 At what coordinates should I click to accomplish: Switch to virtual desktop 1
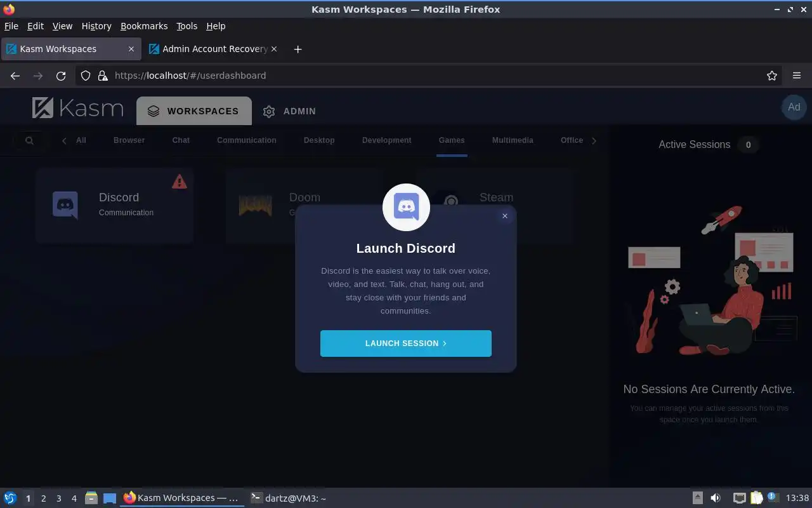(28, 498)
